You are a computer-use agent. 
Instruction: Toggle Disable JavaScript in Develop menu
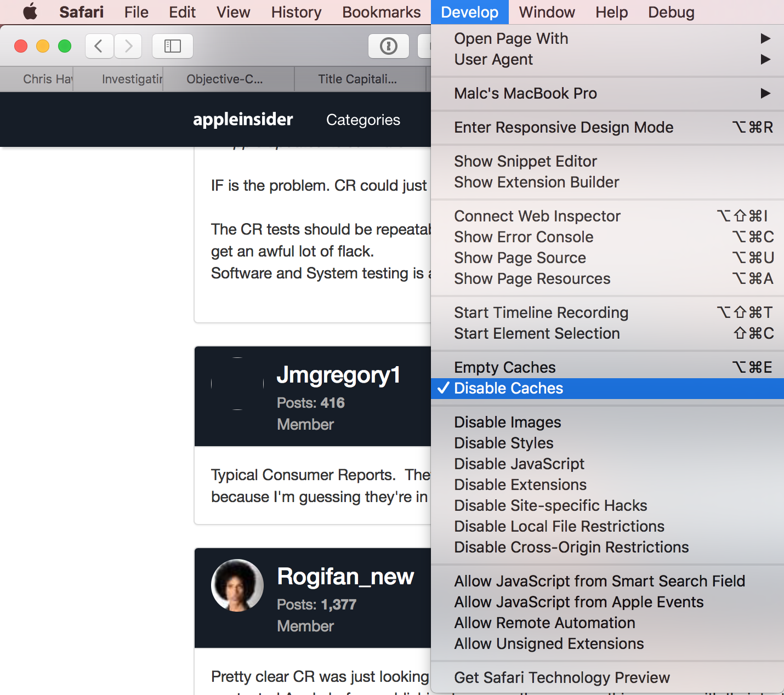(x=519, y=464)
